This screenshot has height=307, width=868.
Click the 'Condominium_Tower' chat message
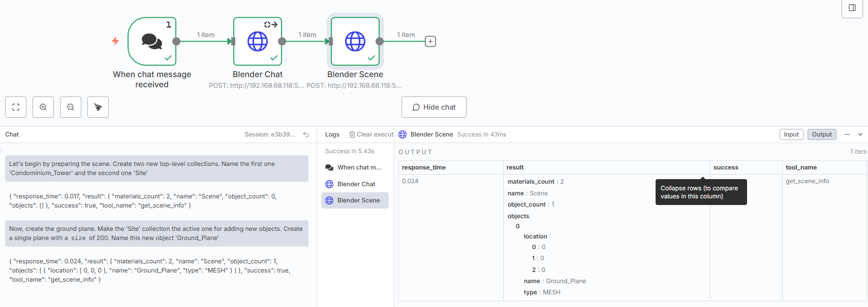(157, 168)
